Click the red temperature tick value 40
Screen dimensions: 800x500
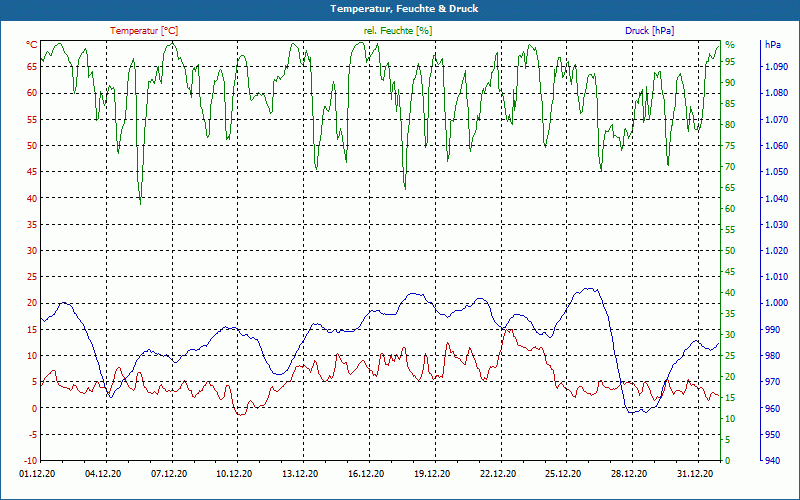click(32, 198)
